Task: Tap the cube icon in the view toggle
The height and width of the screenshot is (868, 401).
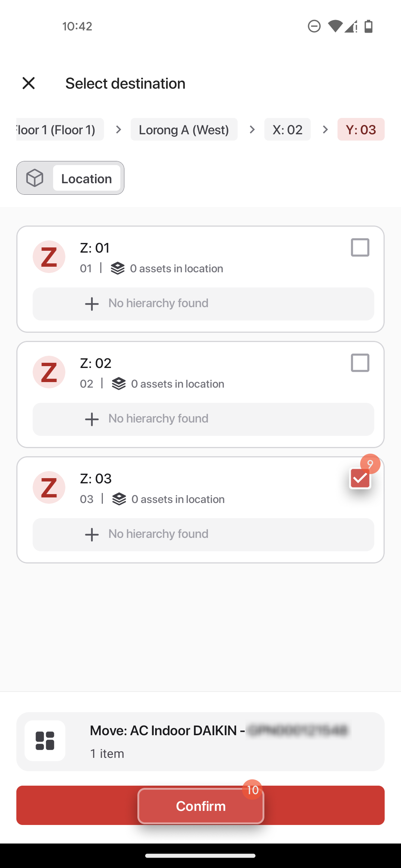Action: (35, 178)
